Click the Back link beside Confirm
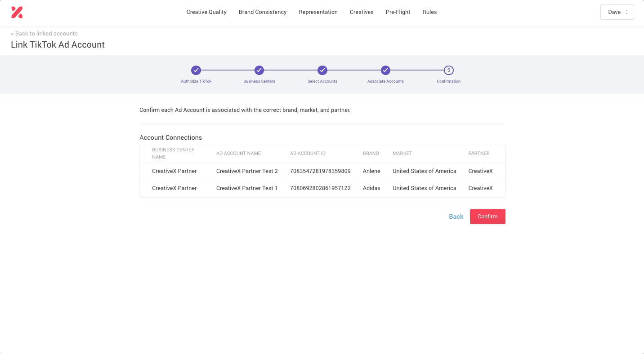This screenshot has width=644, height=354. click(x=456, y=217)
